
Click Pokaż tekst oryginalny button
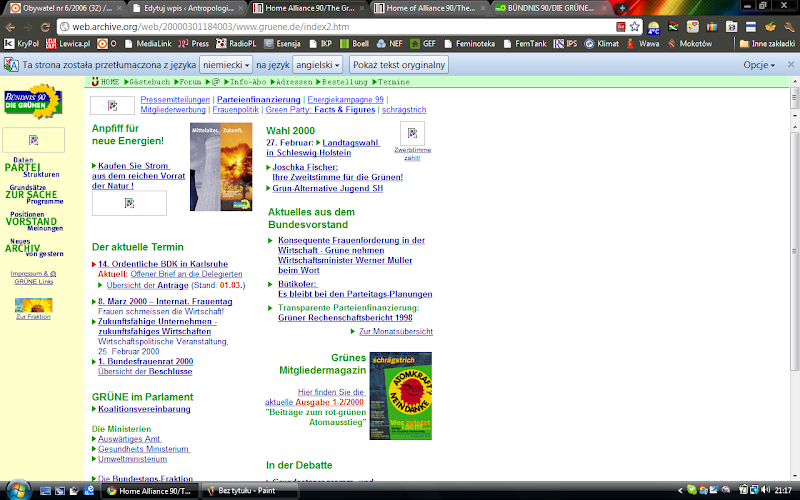tap(399, 65)
